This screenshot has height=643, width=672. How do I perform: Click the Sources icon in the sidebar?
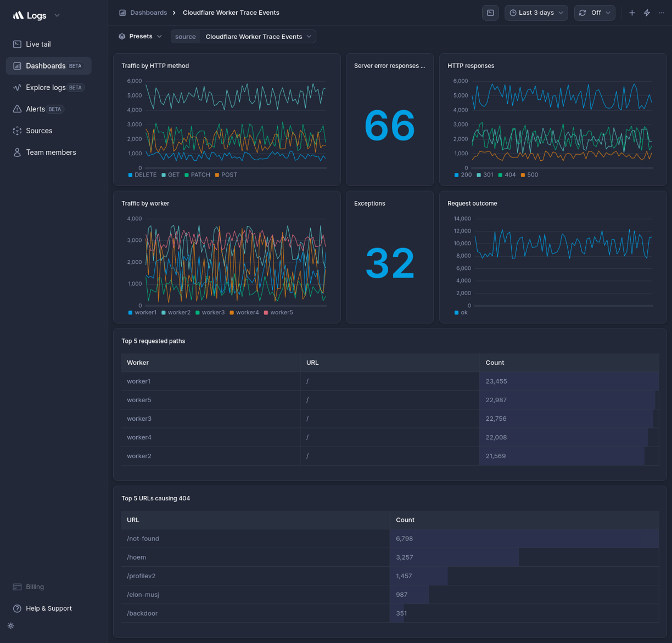click(x=17, y=131)
